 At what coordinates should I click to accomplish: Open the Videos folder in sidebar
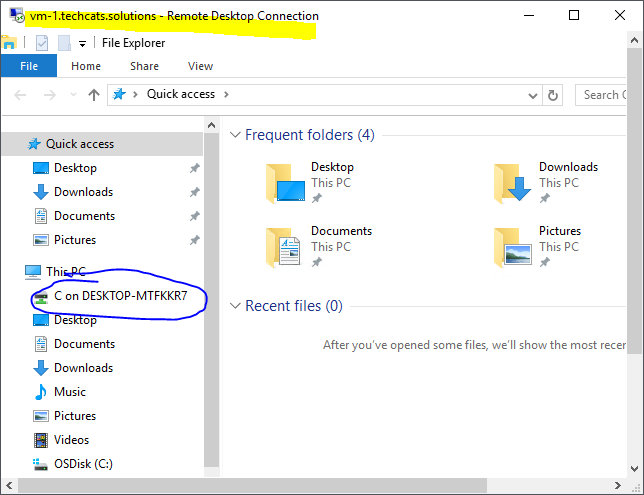point(71,440)
